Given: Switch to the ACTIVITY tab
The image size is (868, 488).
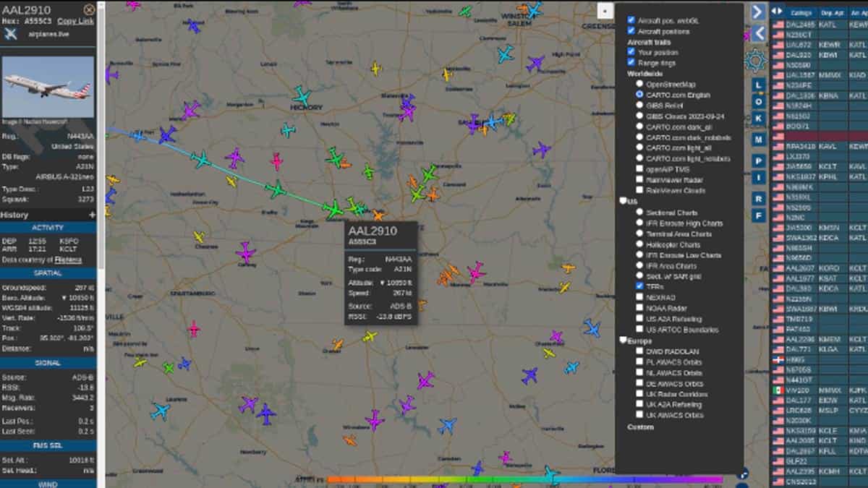Looking at the screenshot, I should pyautogui.click(x=47, y=227).
